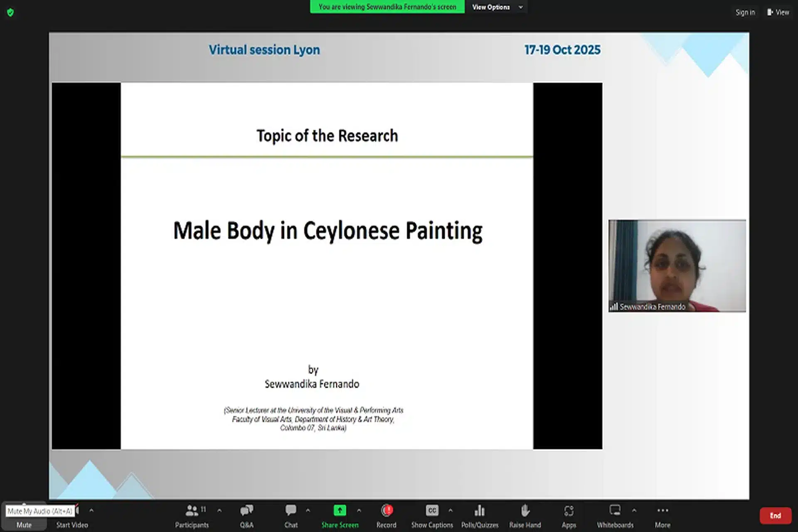
Task: Expand the arrow next to Participants
Action: 219,510
